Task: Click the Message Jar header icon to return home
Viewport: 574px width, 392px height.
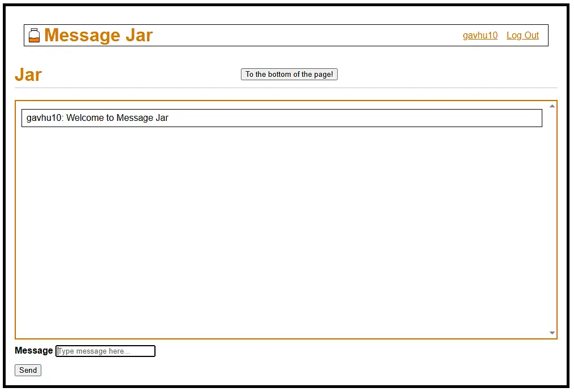Action: tap(33, 35)
